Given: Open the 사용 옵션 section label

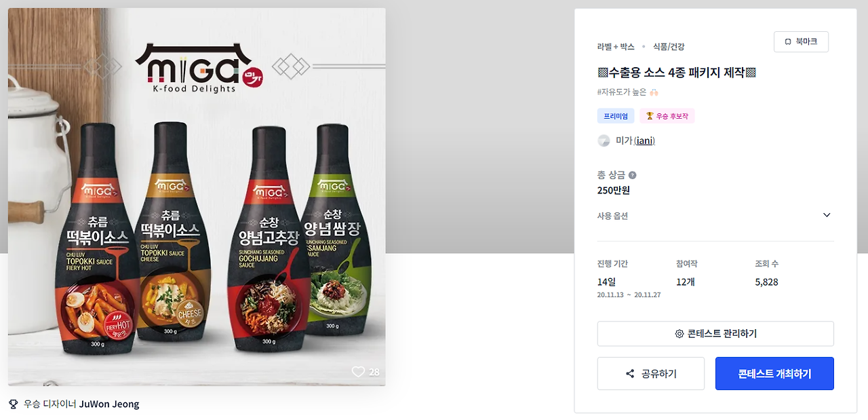Looking at the screenshot, I should pos(612,216).
